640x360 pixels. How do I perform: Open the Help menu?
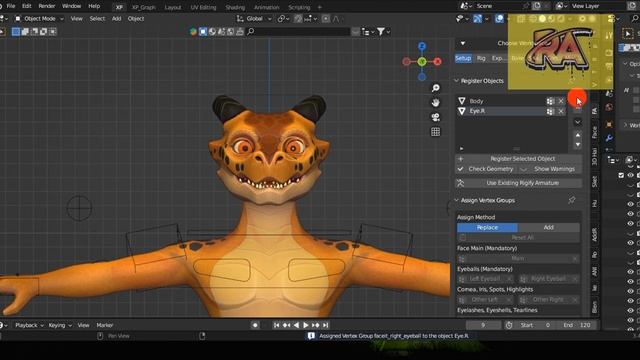[94, 6]
